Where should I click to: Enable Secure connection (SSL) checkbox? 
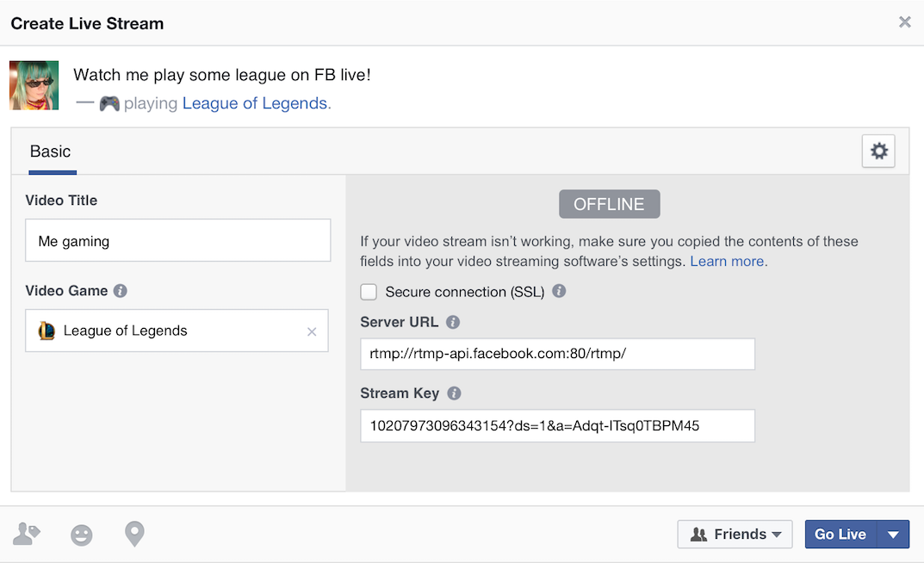click(x=369, y=292)
